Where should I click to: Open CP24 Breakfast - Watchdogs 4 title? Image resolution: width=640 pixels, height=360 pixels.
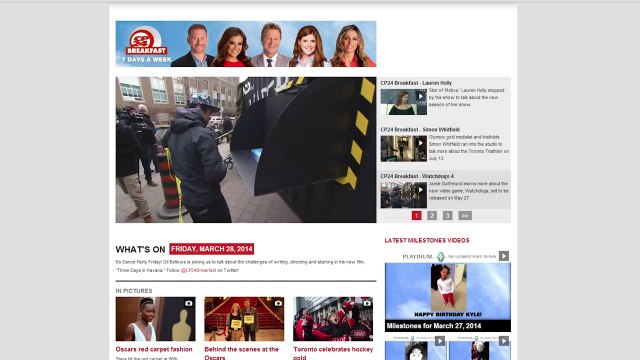[417, 176]
